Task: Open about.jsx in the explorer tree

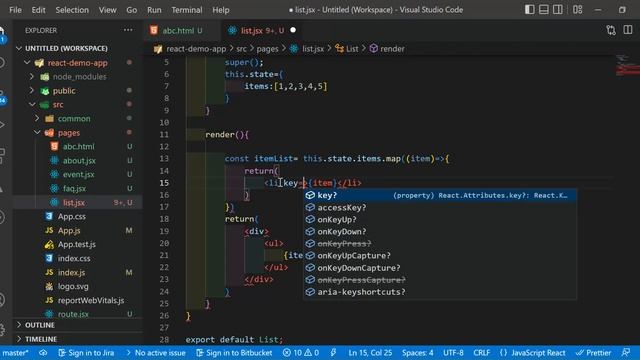Action: 79,160
